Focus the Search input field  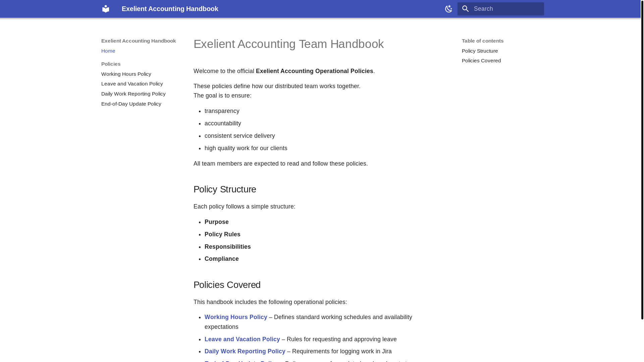coord(500,9)
